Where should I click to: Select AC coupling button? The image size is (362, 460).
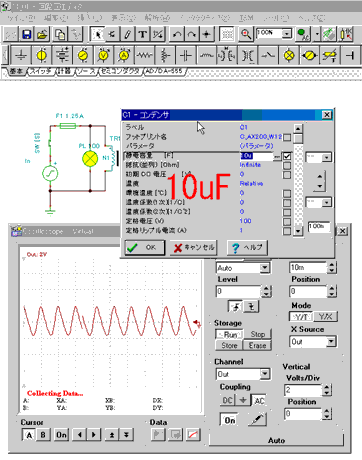(x=259, y=400)
